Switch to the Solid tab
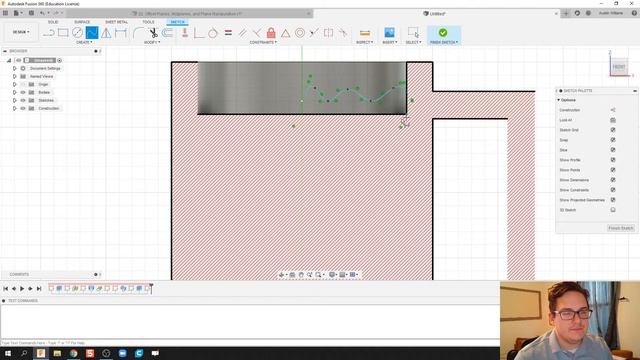This screenshot has height=360, width=640. (x=53, y=22)
